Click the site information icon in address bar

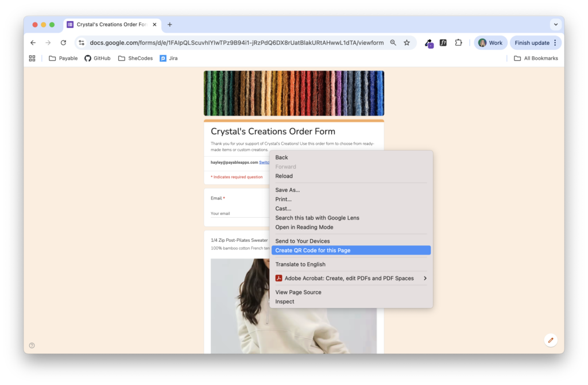pos(82,43)
